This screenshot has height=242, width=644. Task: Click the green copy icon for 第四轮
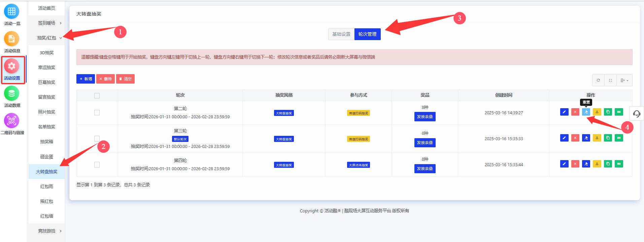coord(608,164)
